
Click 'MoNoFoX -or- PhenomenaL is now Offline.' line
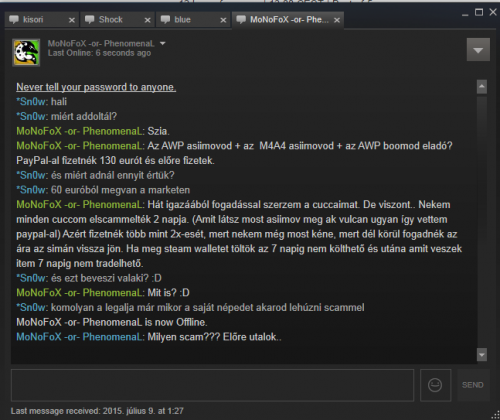[x=112, y=322]
